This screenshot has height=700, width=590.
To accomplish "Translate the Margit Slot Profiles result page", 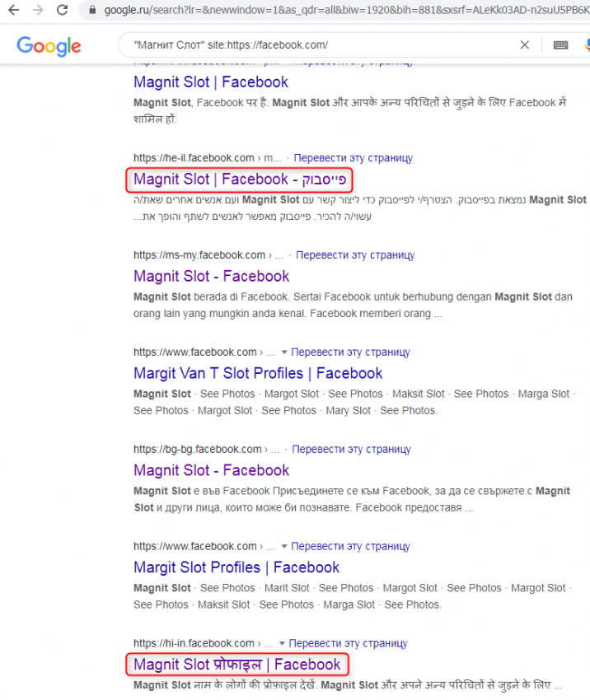I will tap(350, 547).
